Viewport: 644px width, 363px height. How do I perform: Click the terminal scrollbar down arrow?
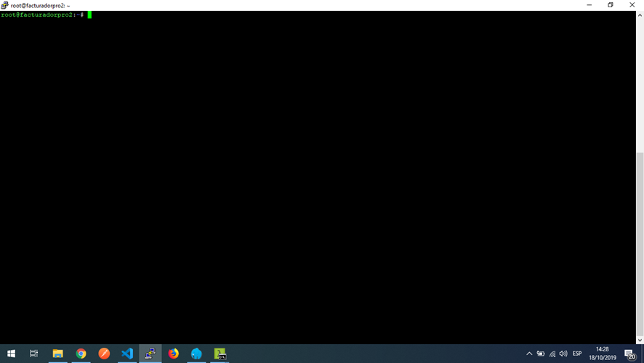pyautogui.click(x=640, y=340)
